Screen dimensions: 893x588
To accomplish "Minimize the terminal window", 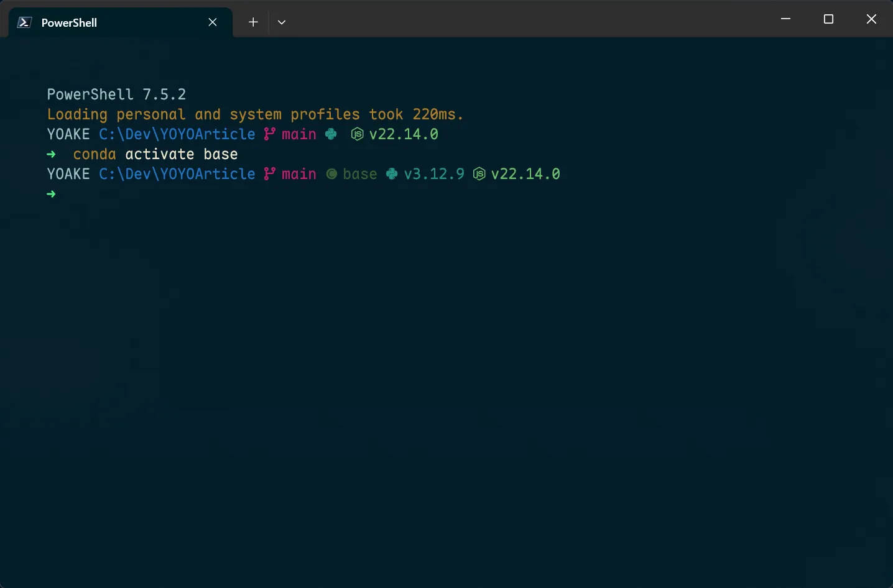I will [785, 19].
